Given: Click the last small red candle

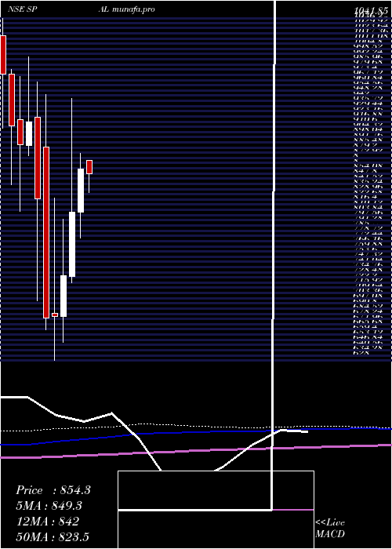Looking at the screenshot, I should tap(89, 167).
